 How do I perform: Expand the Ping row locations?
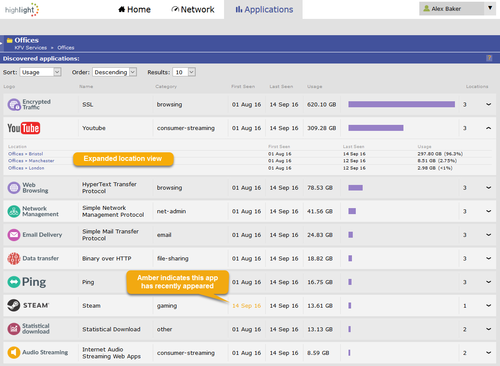pos(489,282)
